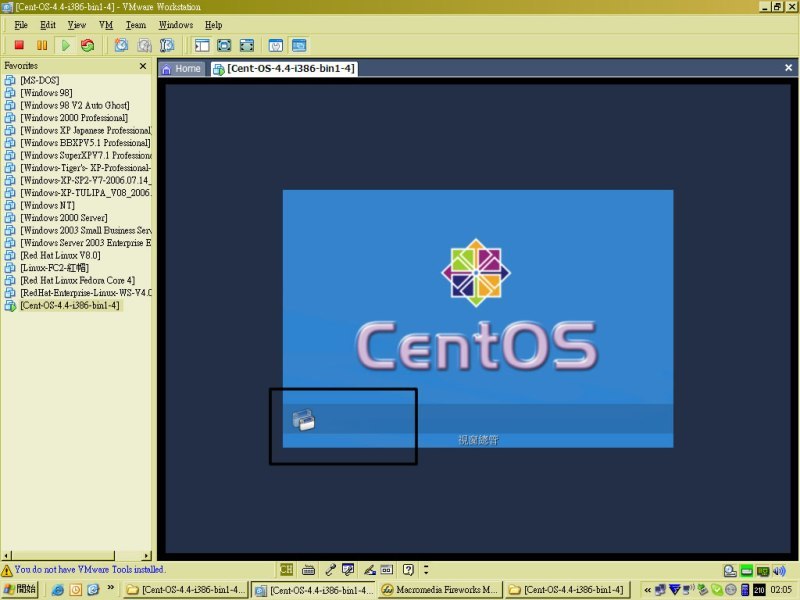Toggle the Favorites sidebar toolbar icon

click(202, 45)
